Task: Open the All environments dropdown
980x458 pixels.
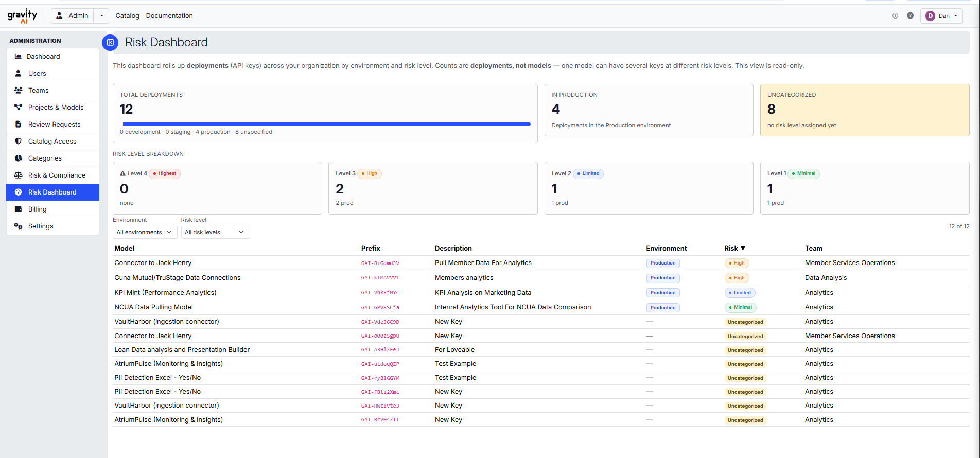Action: [145, 233]
